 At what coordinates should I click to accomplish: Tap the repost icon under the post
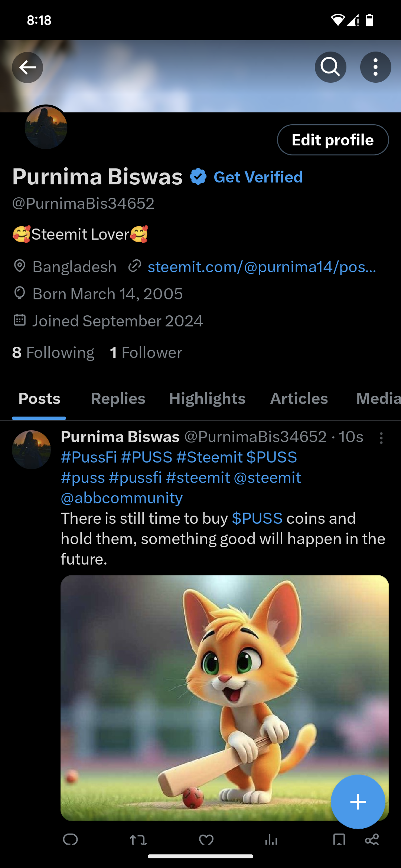click(x=138, y=839)
